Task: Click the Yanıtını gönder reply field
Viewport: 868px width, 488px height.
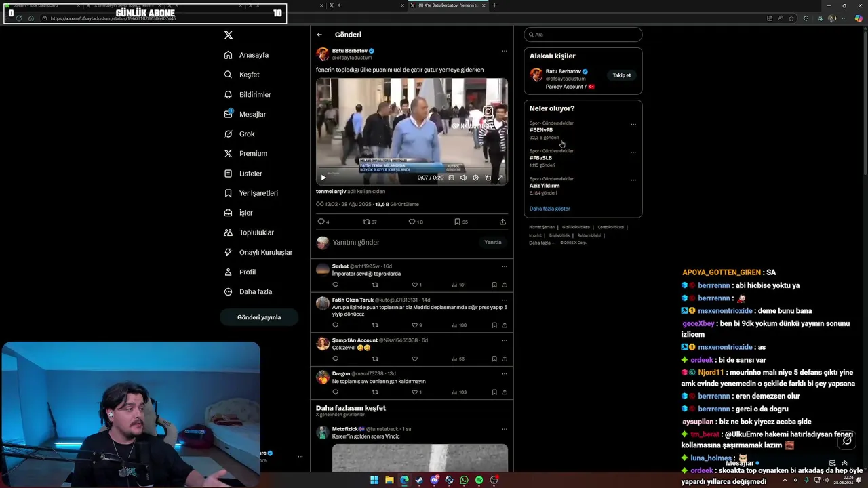Action: pos(406,242)
